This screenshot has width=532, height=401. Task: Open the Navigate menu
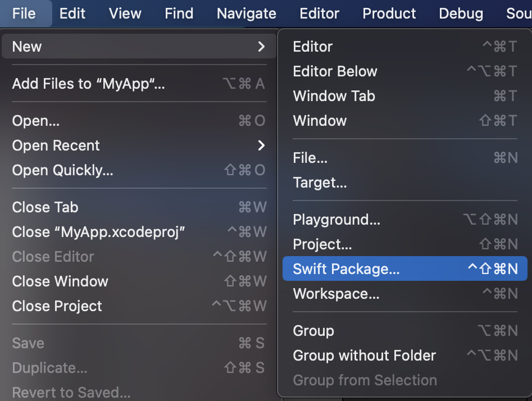click(x=246, y=13)
